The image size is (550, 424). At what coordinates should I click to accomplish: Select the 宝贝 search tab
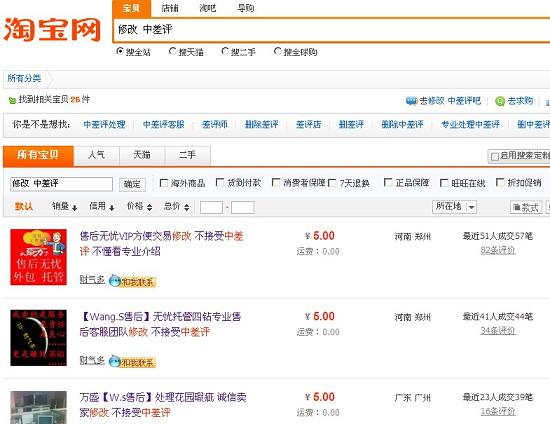132,8
